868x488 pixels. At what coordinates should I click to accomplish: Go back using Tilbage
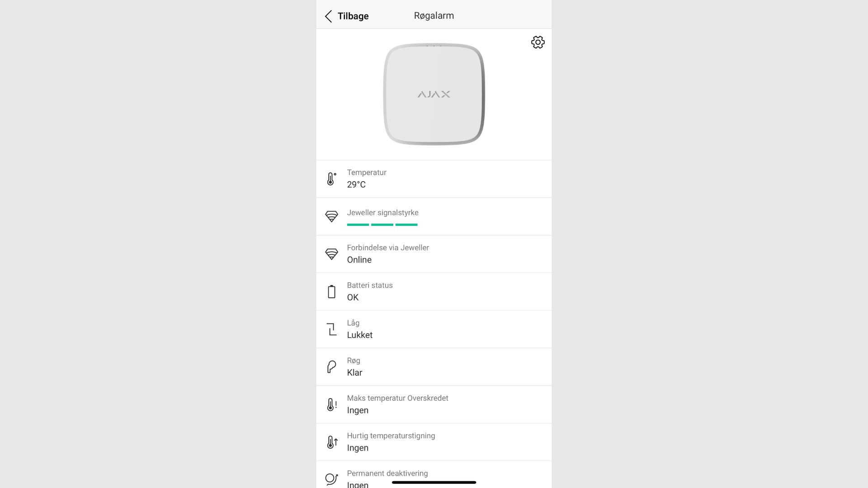(x=353, y=16)
